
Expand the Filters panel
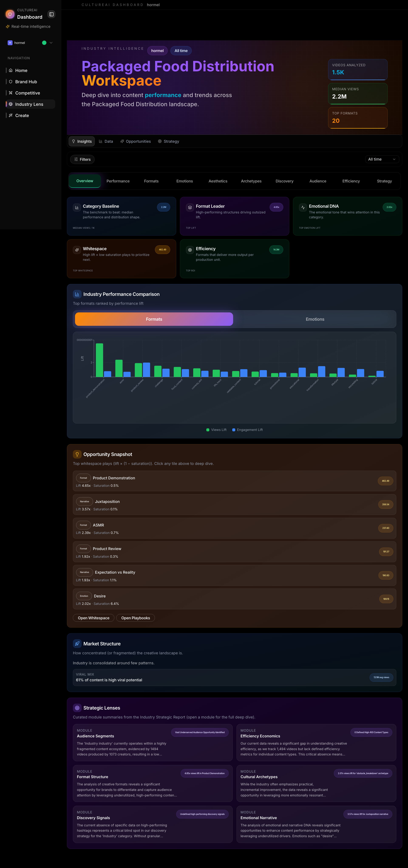click(x=82, y=159)
